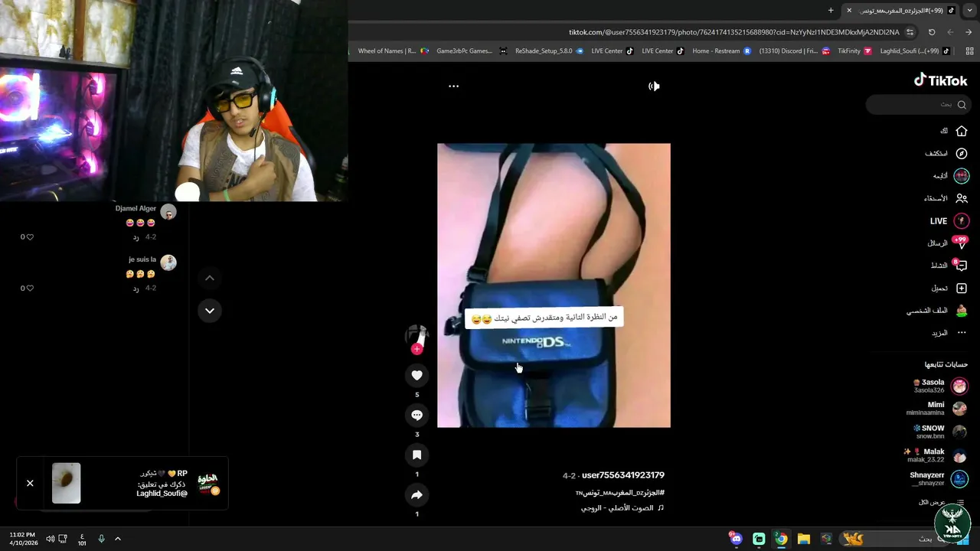This screenshot has width=980, height=551.
Task: Go to the previous post with the up chevron
Action: tap(209, 278)
